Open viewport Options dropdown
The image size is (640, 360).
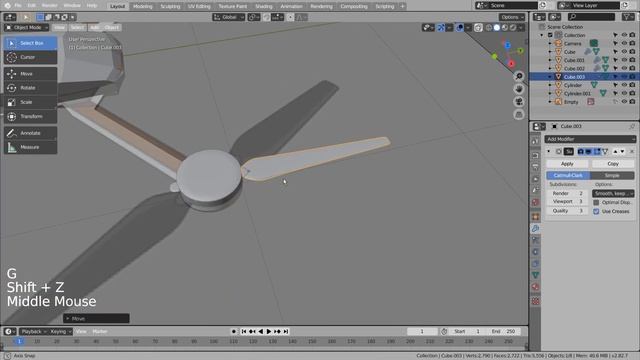[512, 17]
